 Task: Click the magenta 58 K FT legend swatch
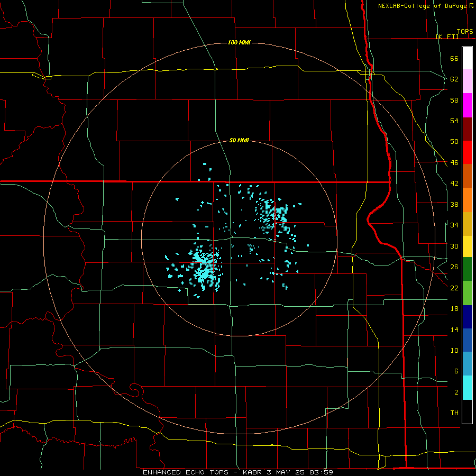pyautogui.click(x=467, y=105)
